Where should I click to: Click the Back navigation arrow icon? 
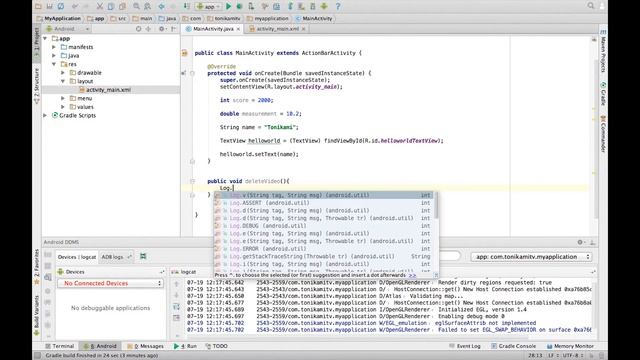(x=162, y=6)
